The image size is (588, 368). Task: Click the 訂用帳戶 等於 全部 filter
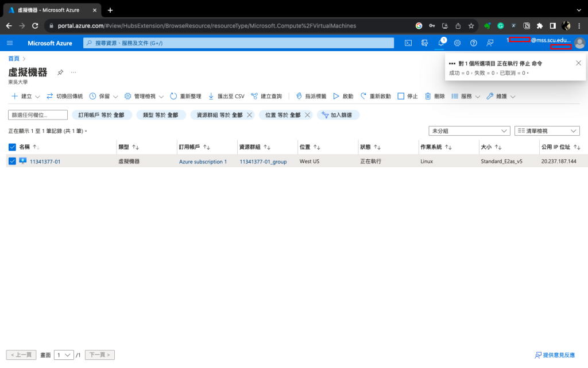coord(102,115)
